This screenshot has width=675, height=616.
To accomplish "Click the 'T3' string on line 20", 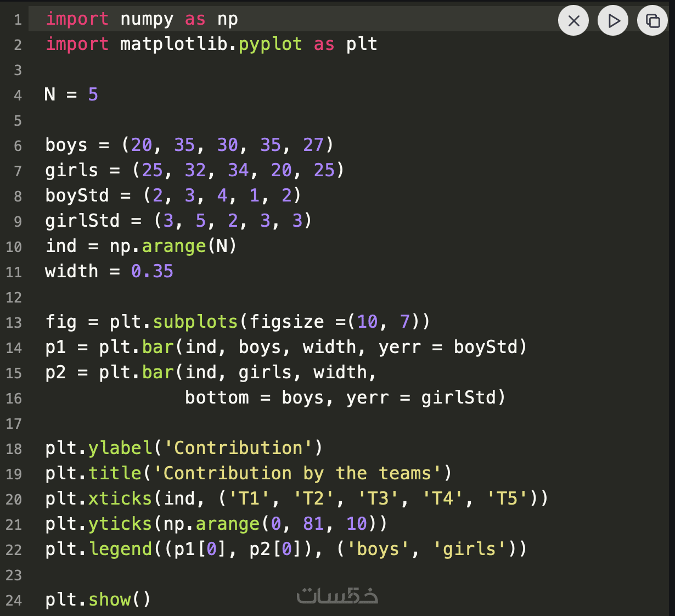I will point(378,499).
